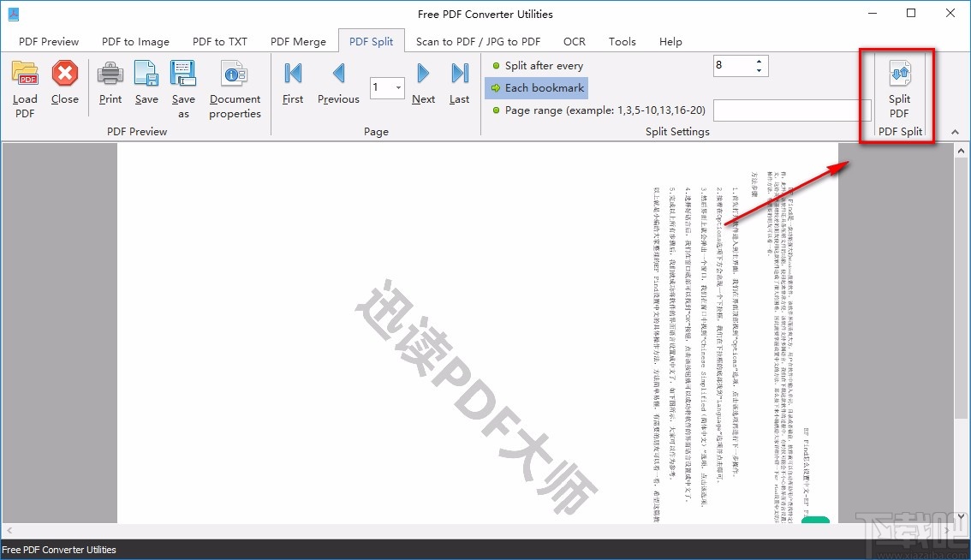Click the page range input field
Screen dimensions: 971x560
(x=792, y=110)
